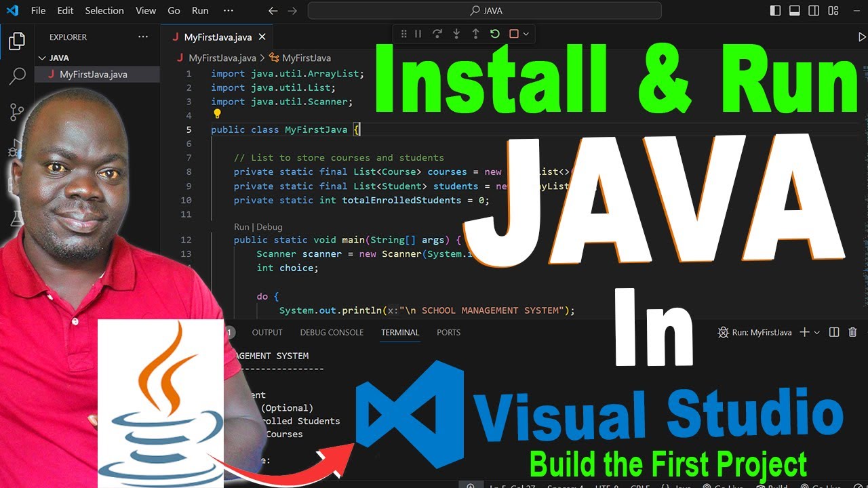Click the VS Code logo in the title bar
This screenshot has width=868, height=488.
click(12, 11)
